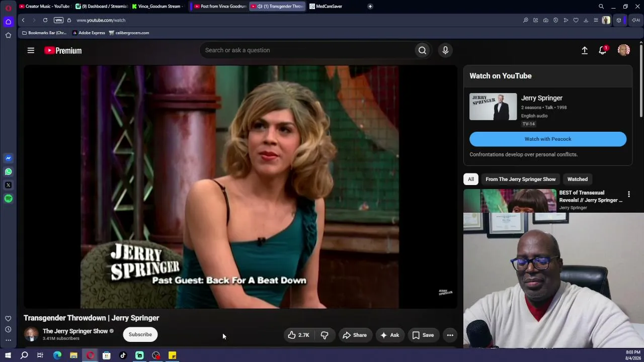The image size is (644, 362).
Task: Open Microsoft Edge from the taskbar
Action: click(x=57, y=355)
